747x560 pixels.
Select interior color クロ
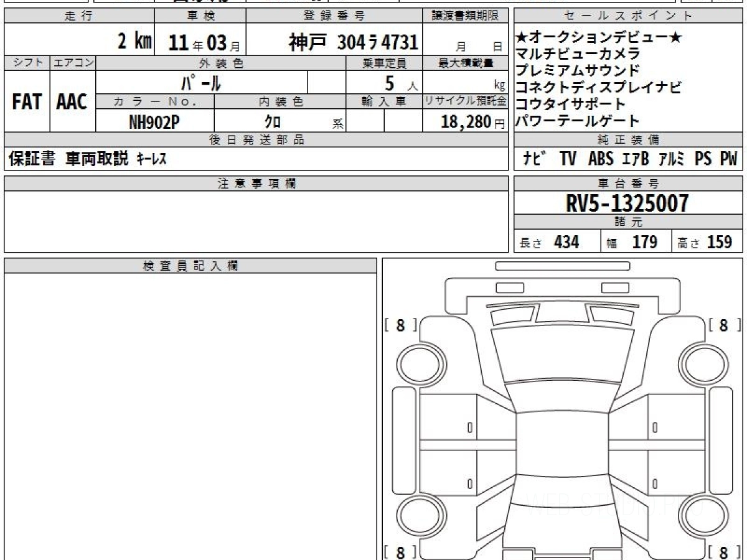(x=273, y=123)
